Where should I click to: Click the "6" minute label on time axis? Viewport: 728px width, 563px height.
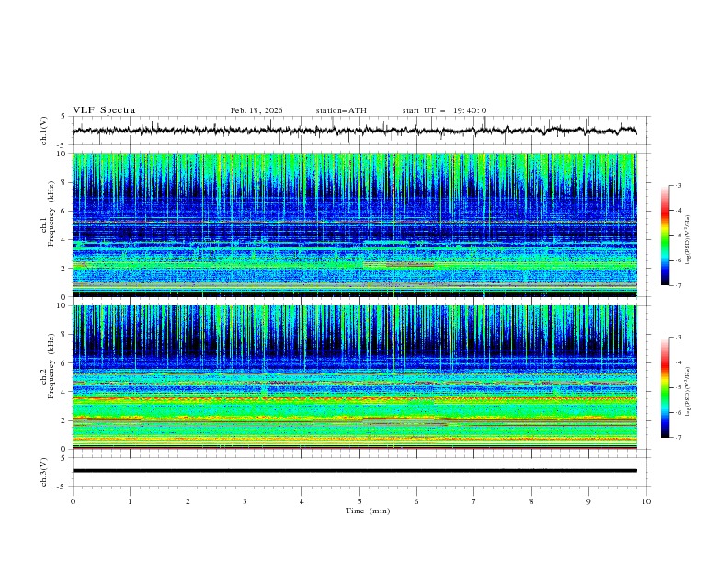[416, 501]
